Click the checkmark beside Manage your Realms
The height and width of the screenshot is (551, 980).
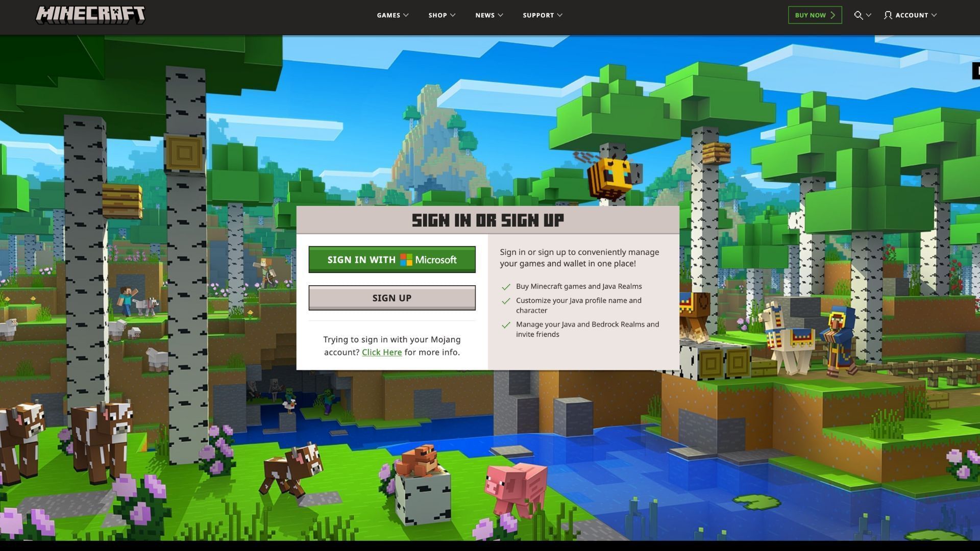(x=506, y=325)
